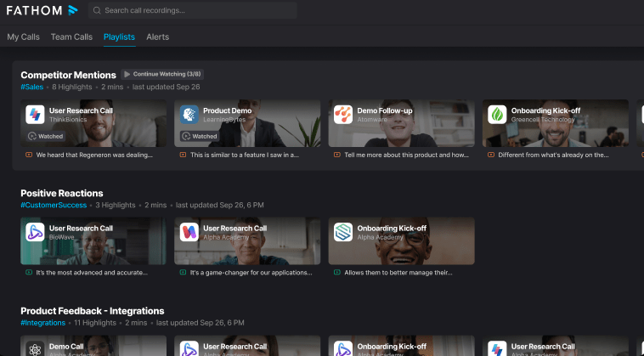Screen dimensions: 644x356
Task: Open the #Sales tag link
Action: click(x=32, y=87)
